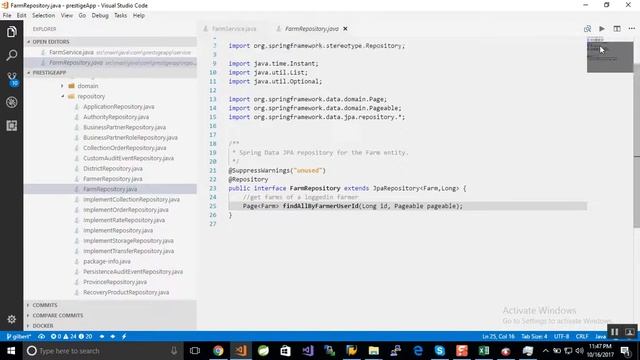The image size is (640, 360).
Task: Open Task View on the taskbar
Action: [195, 351]
